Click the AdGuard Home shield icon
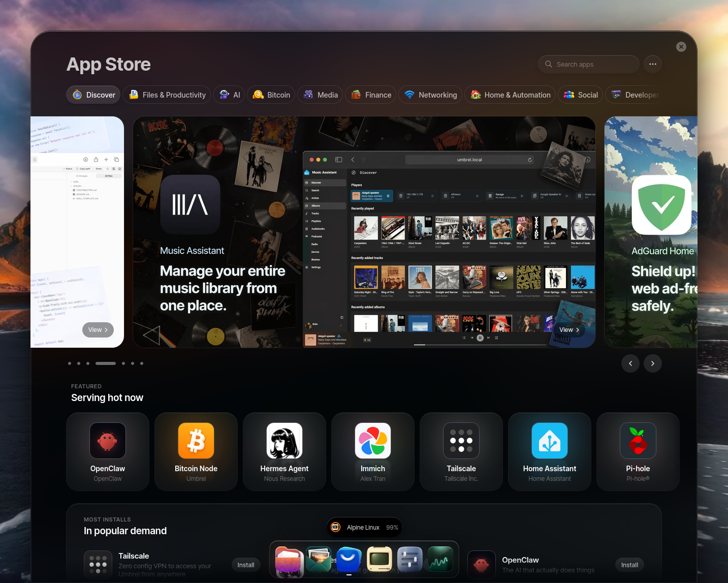Screen dimensions: 728x583 pos(661,205)
